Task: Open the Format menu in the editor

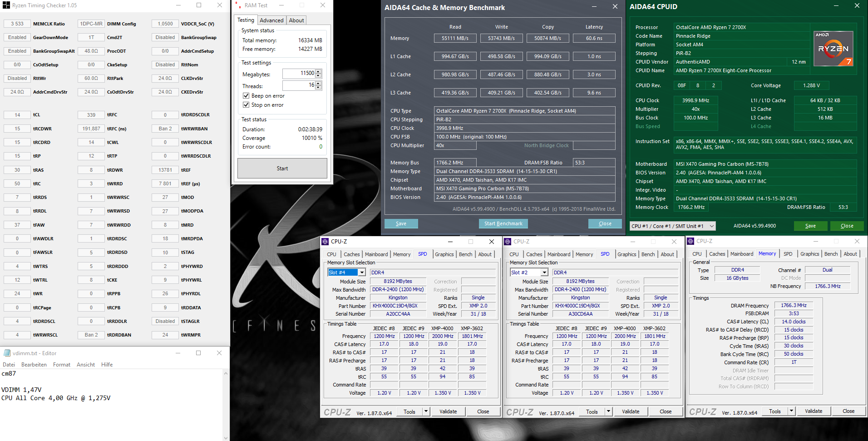Action: [62, 364]
